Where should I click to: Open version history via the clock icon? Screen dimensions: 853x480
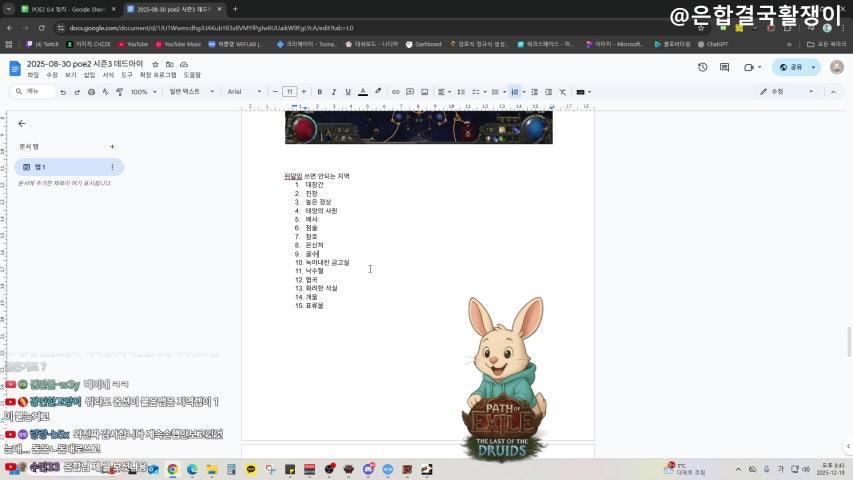702,67
